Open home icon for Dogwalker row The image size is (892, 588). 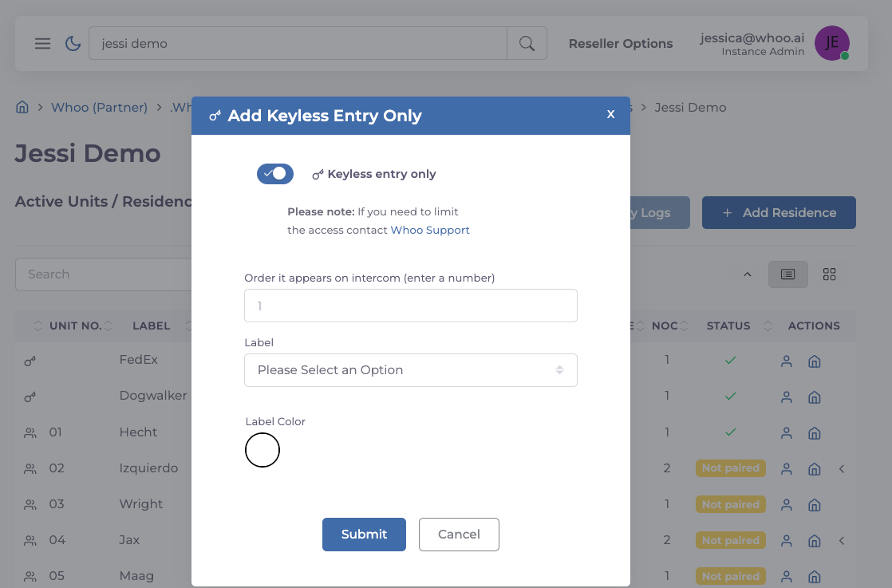(815, 397)
